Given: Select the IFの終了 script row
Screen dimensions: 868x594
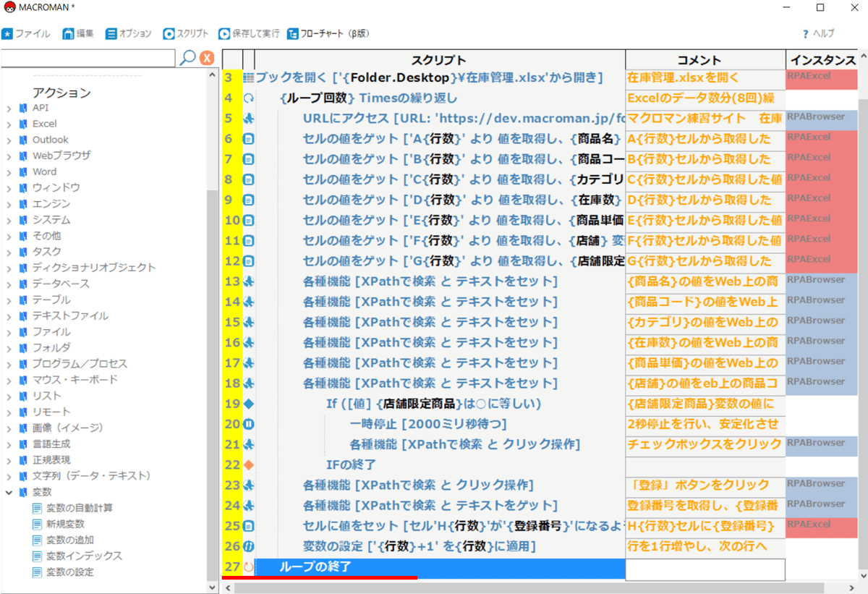Looking at the screenshot, I should pyautogui.click(x=441, y=464).
